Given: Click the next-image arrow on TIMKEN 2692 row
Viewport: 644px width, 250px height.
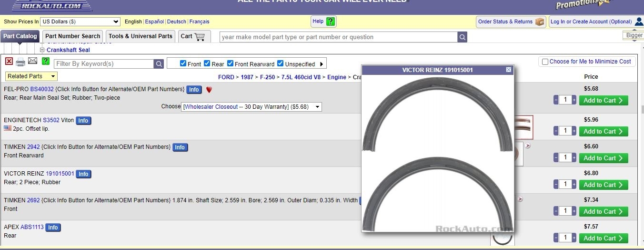Looking at the screenshot, I should (520, 199).
